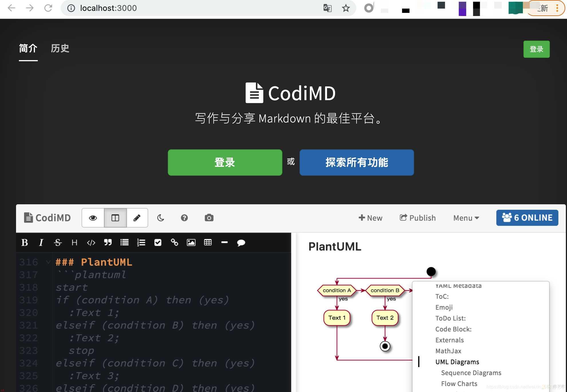Click the 'condition A' diagram node

337,290
